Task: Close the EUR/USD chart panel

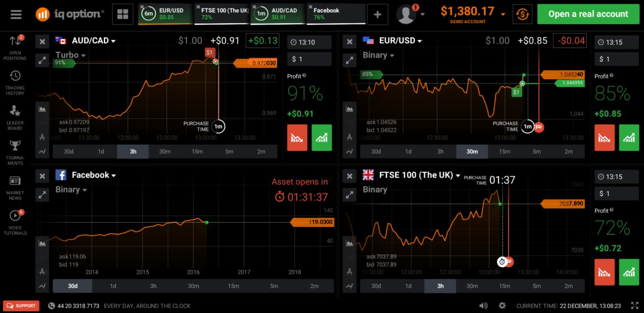Action: coord(350,41)
